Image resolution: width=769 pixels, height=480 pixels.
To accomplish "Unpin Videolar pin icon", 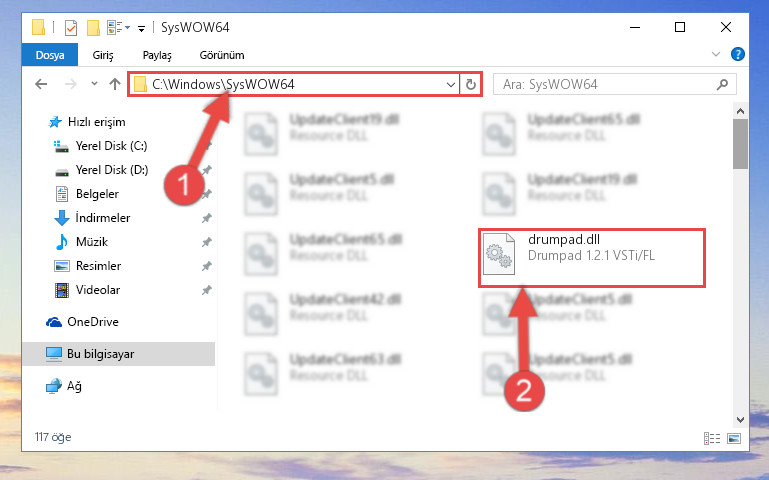I will click(x=207, y=290).
